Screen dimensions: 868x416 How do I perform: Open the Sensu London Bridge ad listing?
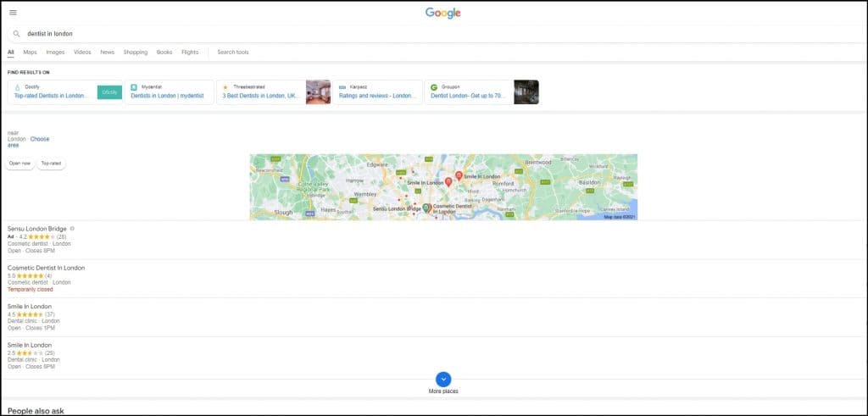coord(36,229)
